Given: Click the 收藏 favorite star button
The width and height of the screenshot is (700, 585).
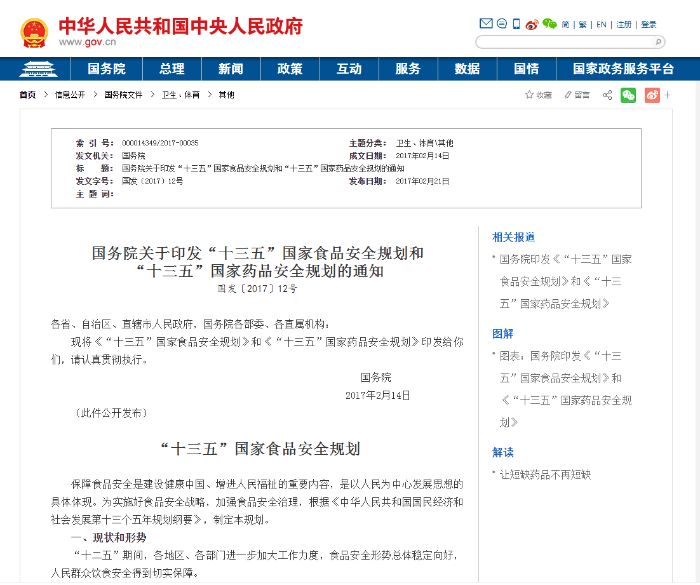Looking at the screenshot, I should pos(538,95).
